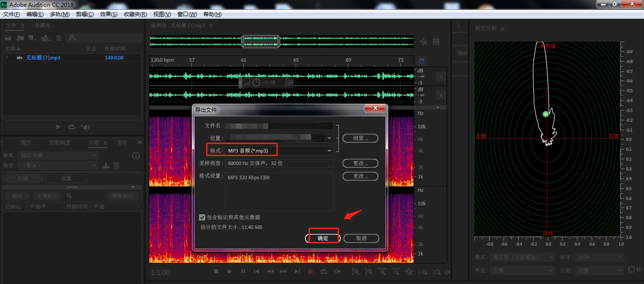Click the save preset icon next to 预设
This screenshot has width=644, height=284.
pos(105,165)
